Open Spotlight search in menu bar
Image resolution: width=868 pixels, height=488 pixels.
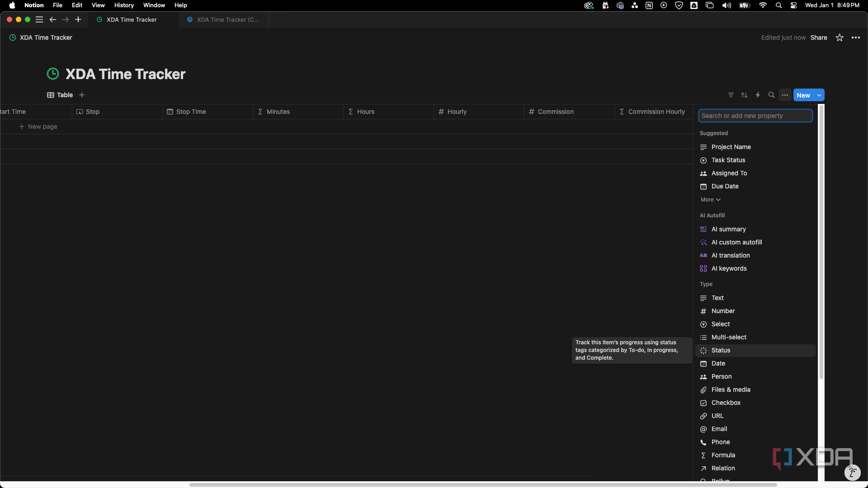click(x=778, y=5)
